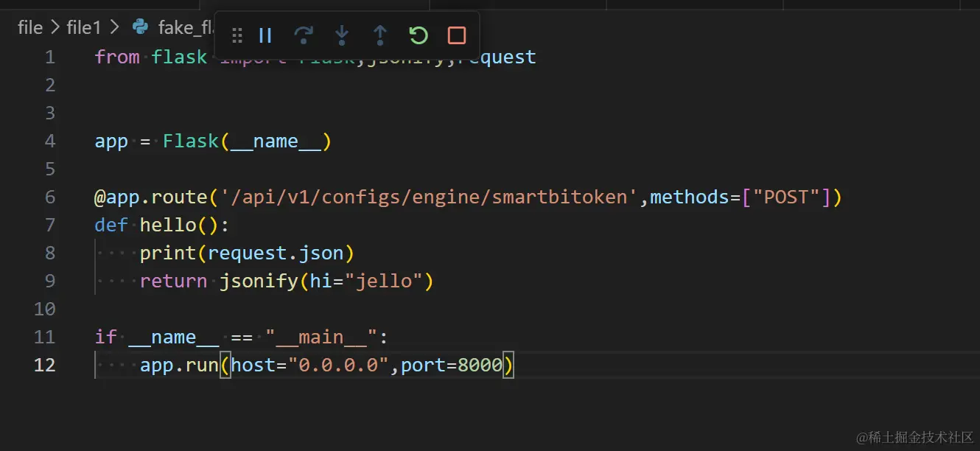Click the Step Into debug icon
The width and height of the screenshot is (980, 451).
tap(342, 35)
